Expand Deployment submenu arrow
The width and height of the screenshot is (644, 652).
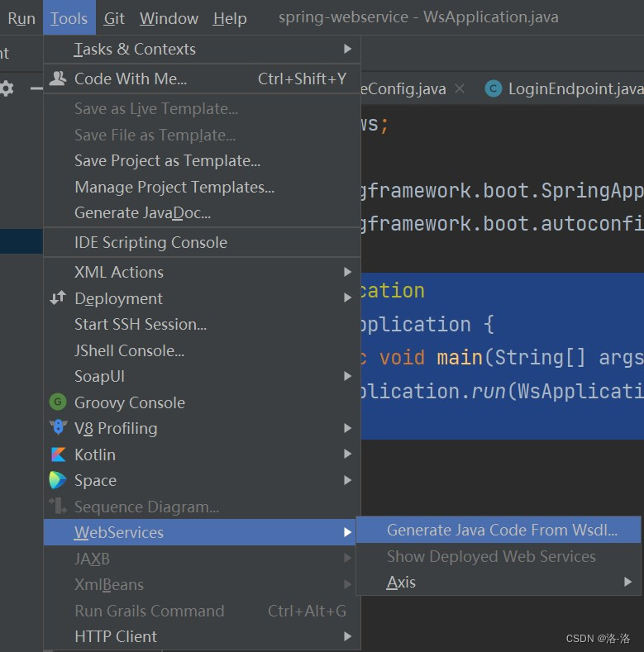(347, 297)
